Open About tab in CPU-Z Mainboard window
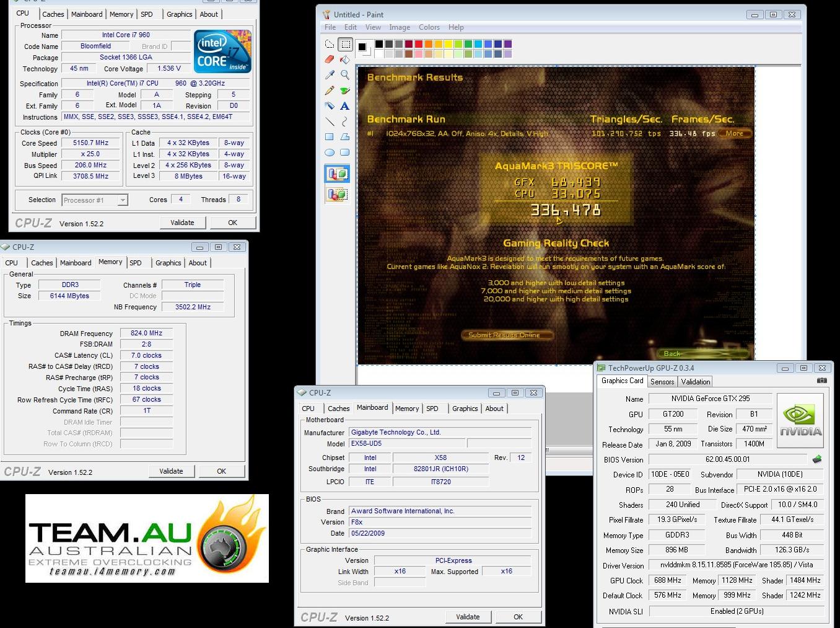The height and width of the screenshot is (628, 840). 494,409
